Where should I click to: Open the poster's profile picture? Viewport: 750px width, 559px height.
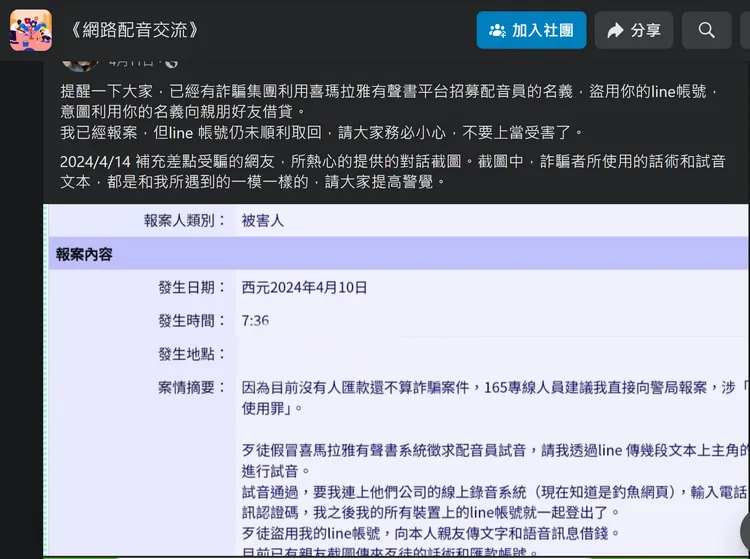80,66
